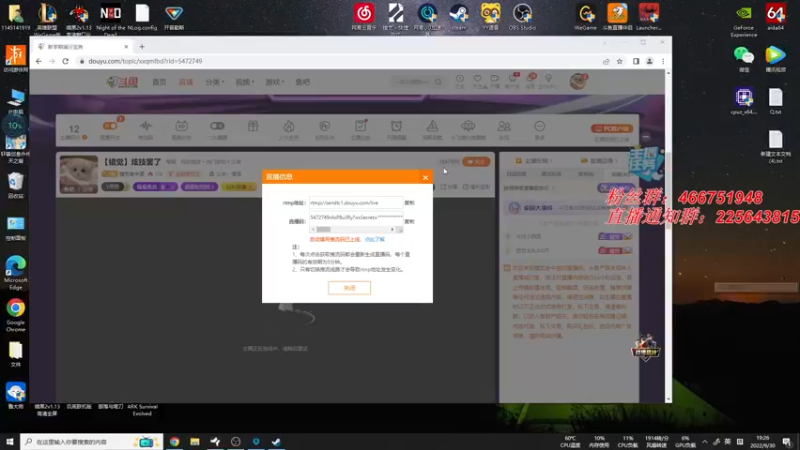Click the checklist task icon in streamer toolbar
Image resolution: width=800 pixels, height=450 pixels.
(x=361, y=126)
